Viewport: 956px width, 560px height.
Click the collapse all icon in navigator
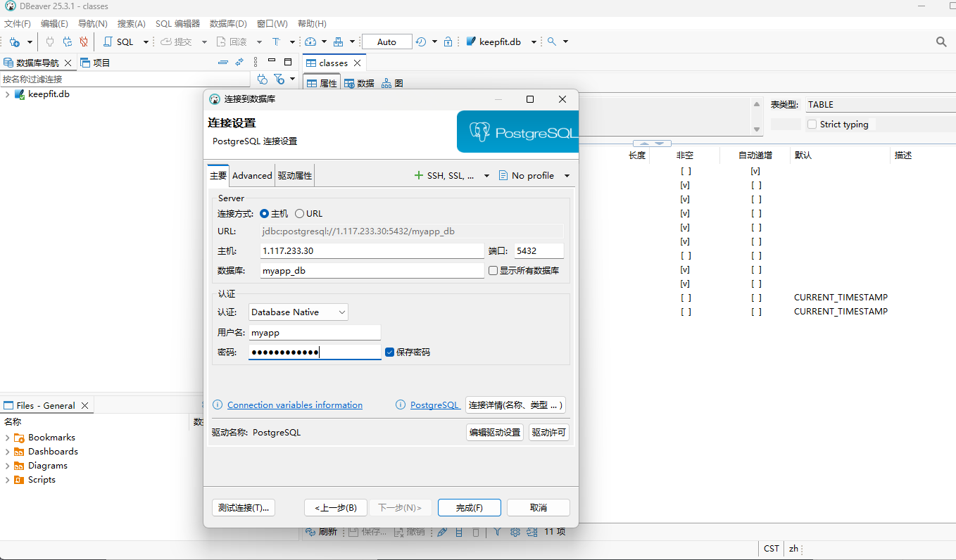223,62
